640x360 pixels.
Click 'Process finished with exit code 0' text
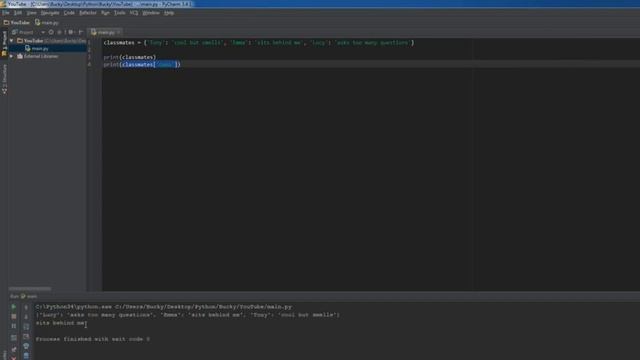tap(93, 339)
